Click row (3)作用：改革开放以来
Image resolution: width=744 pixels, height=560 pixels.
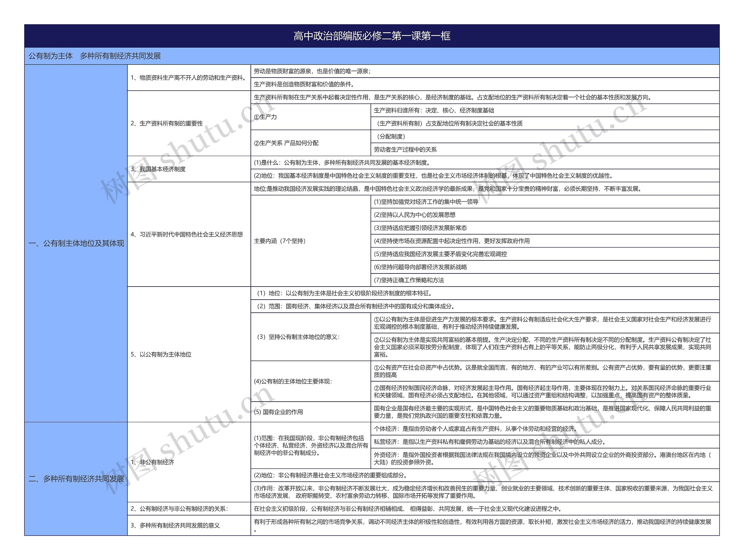pyautogui.click(x=485, y=492)
